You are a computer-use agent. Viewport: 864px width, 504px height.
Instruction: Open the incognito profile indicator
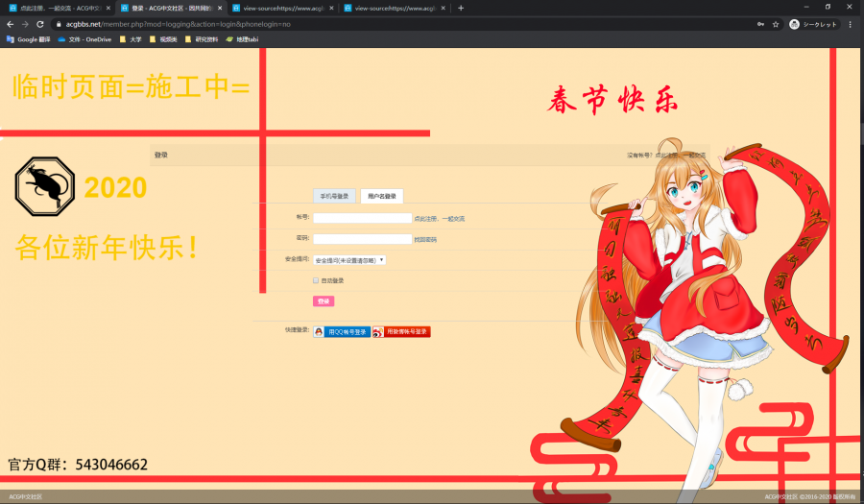coord(813,24)
